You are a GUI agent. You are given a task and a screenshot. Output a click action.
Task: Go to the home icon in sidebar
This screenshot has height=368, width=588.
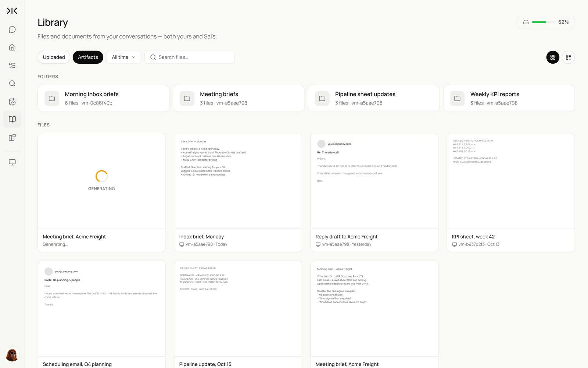[x=12, y=47]
